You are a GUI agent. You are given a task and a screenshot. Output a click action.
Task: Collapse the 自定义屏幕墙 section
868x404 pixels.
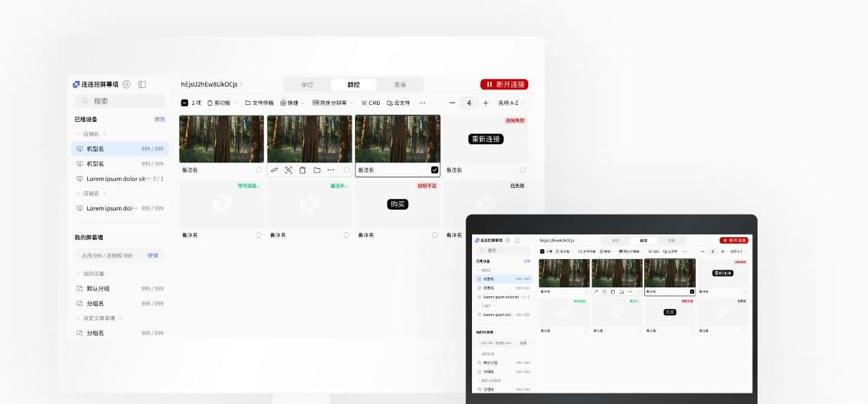click(78, 318)
